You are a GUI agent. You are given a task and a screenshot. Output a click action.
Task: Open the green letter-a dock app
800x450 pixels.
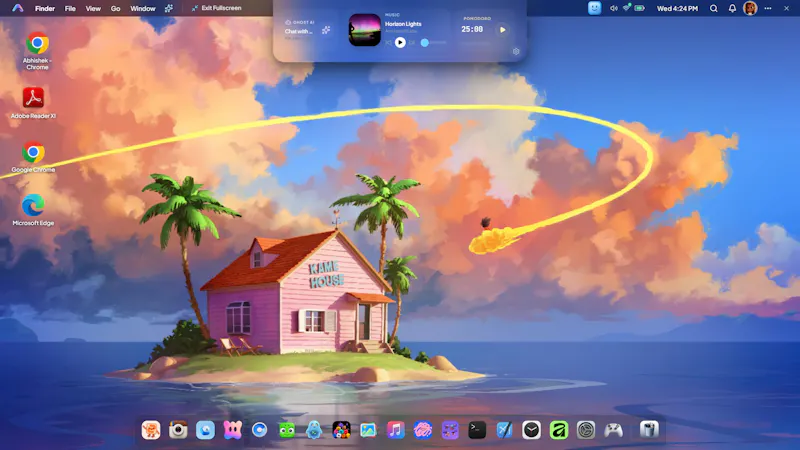point(559,430)
